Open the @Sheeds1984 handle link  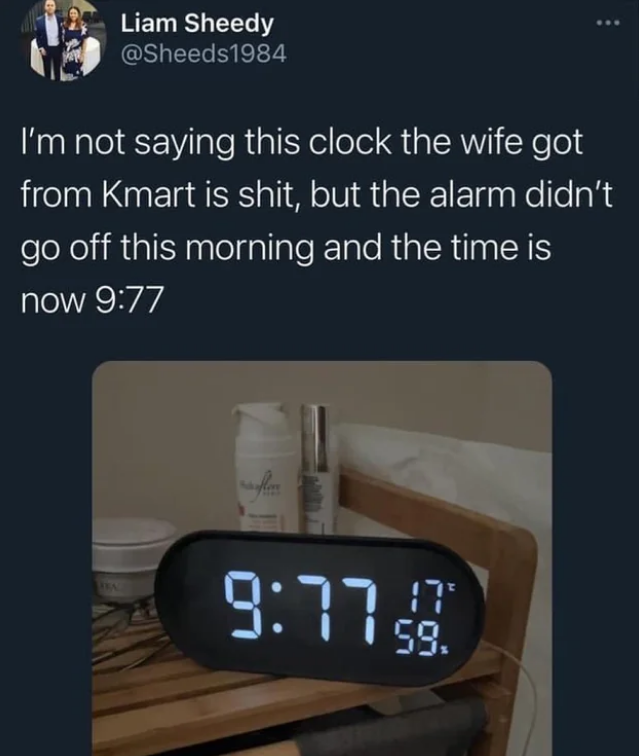point(203,54)
